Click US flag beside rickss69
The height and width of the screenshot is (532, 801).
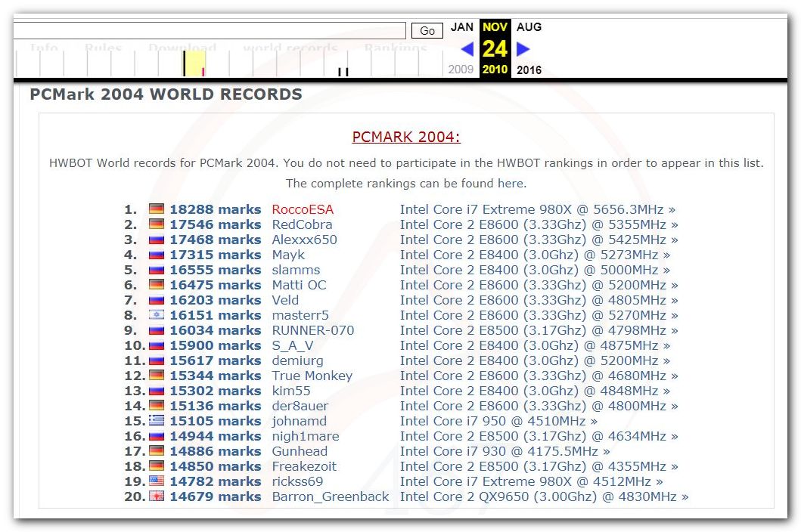(x=157, y=481)
